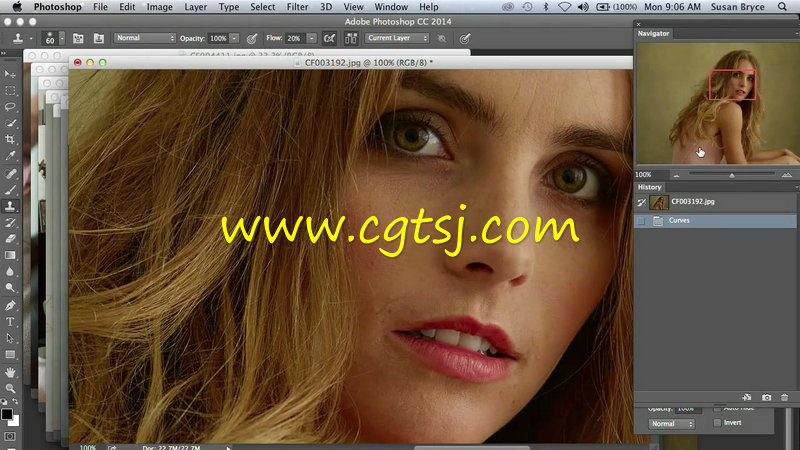The width and height of the screenshot is (800, 450).
Task: Select the Healing Brush tool
Action: point(10,173)
